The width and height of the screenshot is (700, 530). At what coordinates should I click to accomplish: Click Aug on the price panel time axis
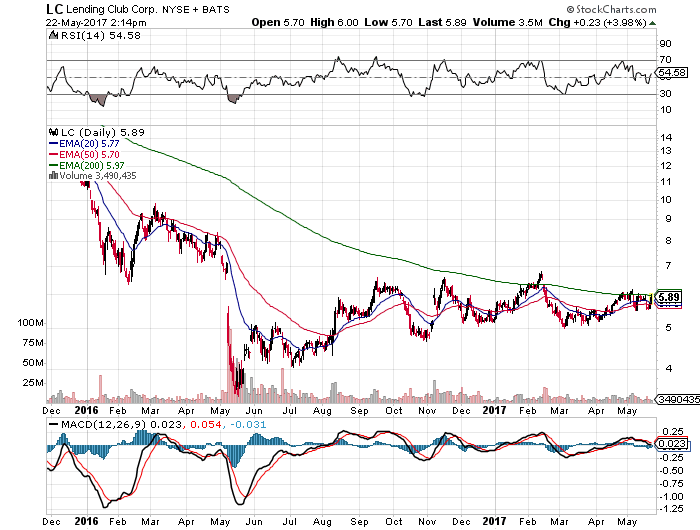322,410
